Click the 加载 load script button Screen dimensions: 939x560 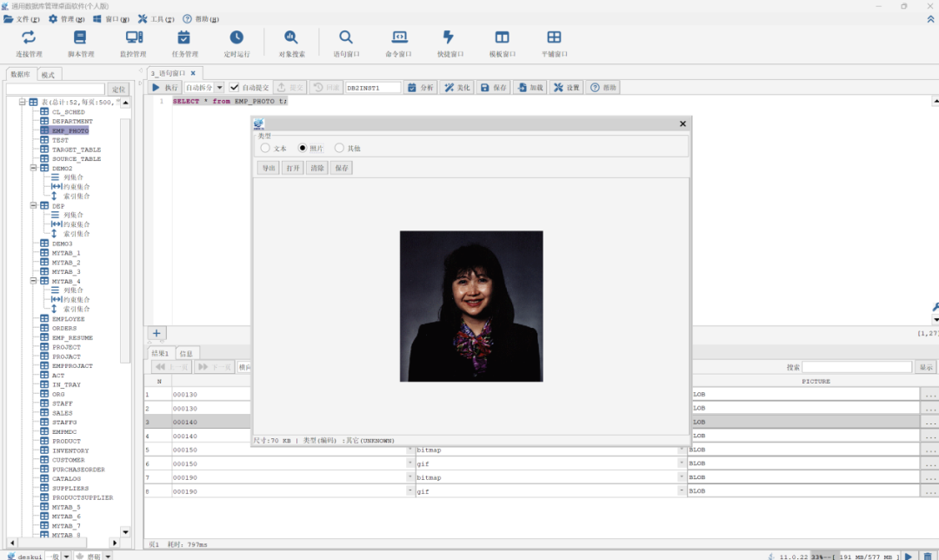[530, 88]
